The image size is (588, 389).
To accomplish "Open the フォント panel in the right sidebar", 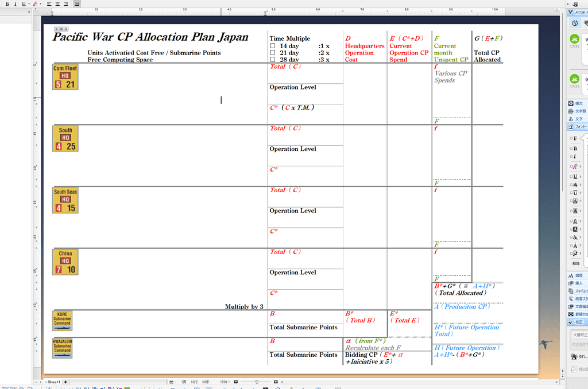I will coord(577,126).
